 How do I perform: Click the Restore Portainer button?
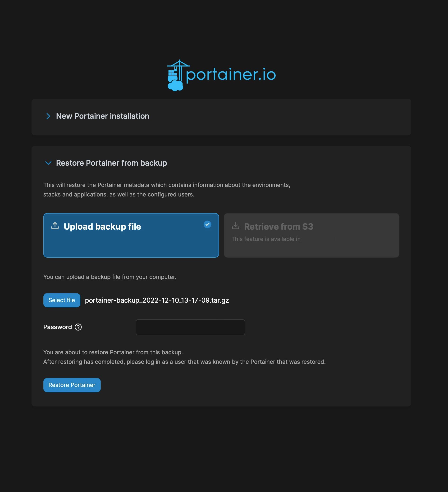(x=72, y=385)
